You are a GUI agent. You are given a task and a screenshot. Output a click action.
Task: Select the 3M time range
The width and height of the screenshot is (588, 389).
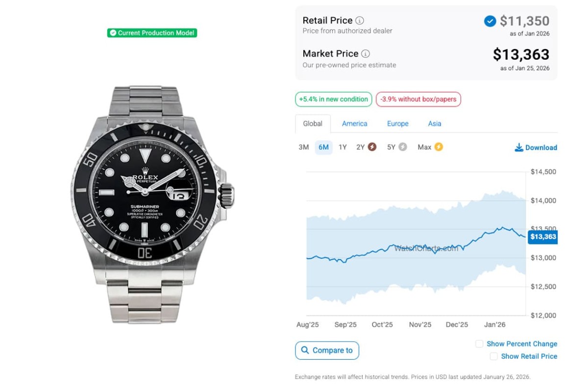tap(304, 147)
